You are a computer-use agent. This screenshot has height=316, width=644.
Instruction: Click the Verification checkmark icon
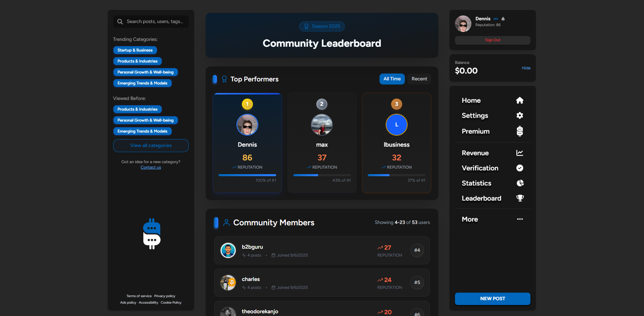point(520,168)
